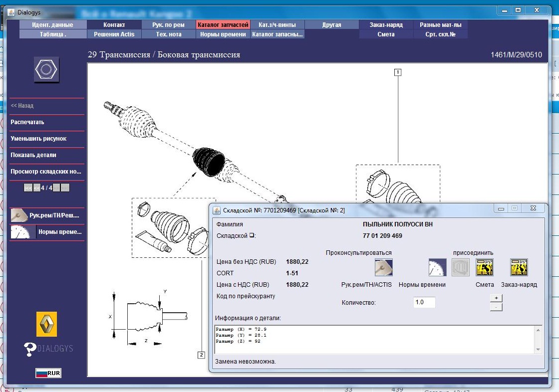Click the part number 77 01 209 469
This screenshot has width=559, height=392.
click(382, 236)
